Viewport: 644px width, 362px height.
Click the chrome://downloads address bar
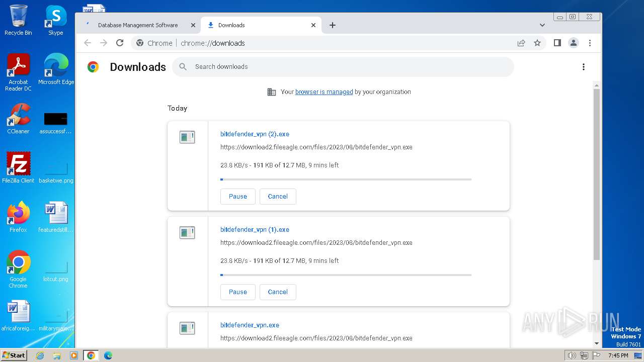tap(322, 43)
